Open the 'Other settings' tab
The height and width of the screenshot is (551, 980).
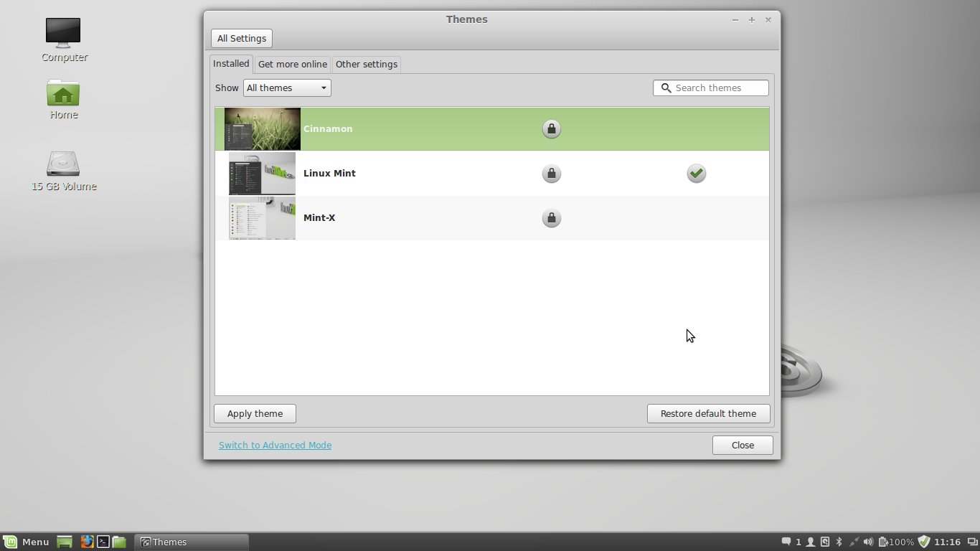click(x=366, y=65)
